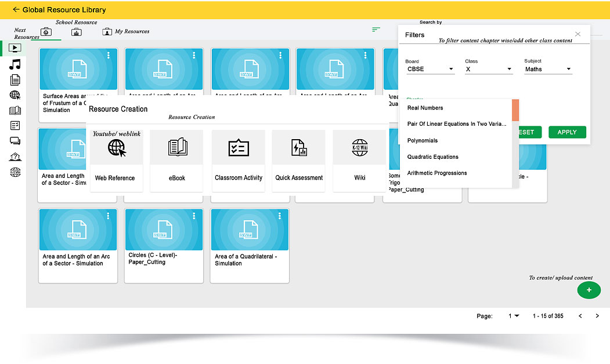Select Quadratic Equations from chapter list

pos(433,156)
